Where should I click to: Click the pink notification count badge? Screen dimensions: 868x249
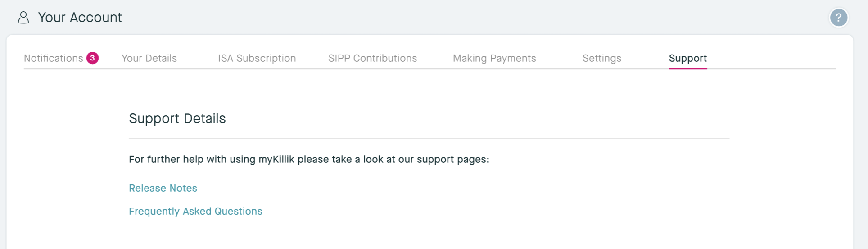pyautogui.click(x=92, y=58)
